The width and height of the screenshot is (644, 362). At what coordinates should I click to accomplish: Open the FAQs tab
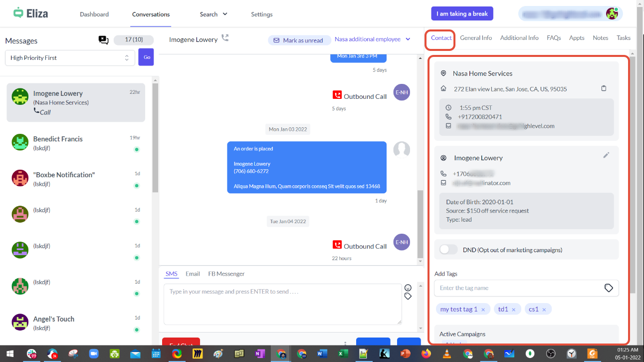tap(554, 38)
